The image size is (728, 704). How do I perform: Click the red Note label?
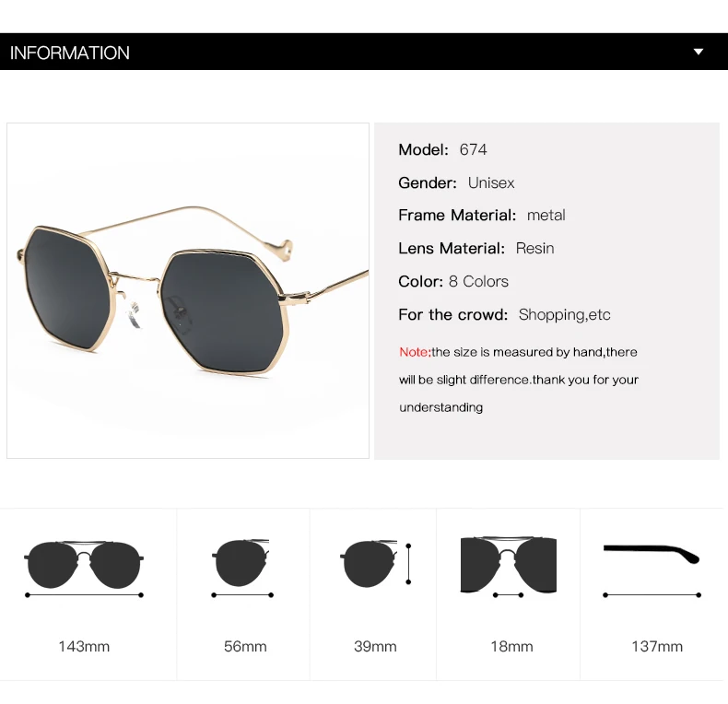[x=415, y=352]
